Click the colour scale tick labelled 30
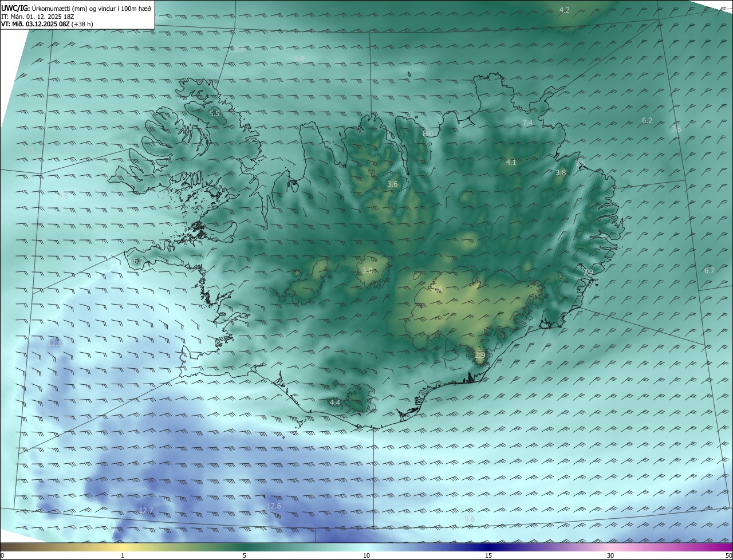This screenshot has width=733, height=560. pyautogui.click(x=610, y=556)
